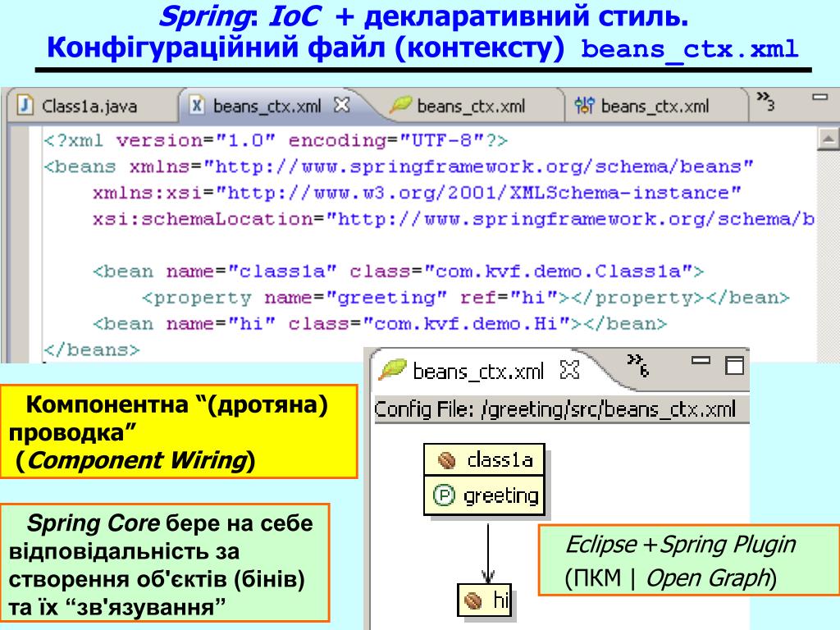Select the beans_ctx.xml tab with the X file icon
This screenshot has height=630, width=840.
[x=267, y=106]
